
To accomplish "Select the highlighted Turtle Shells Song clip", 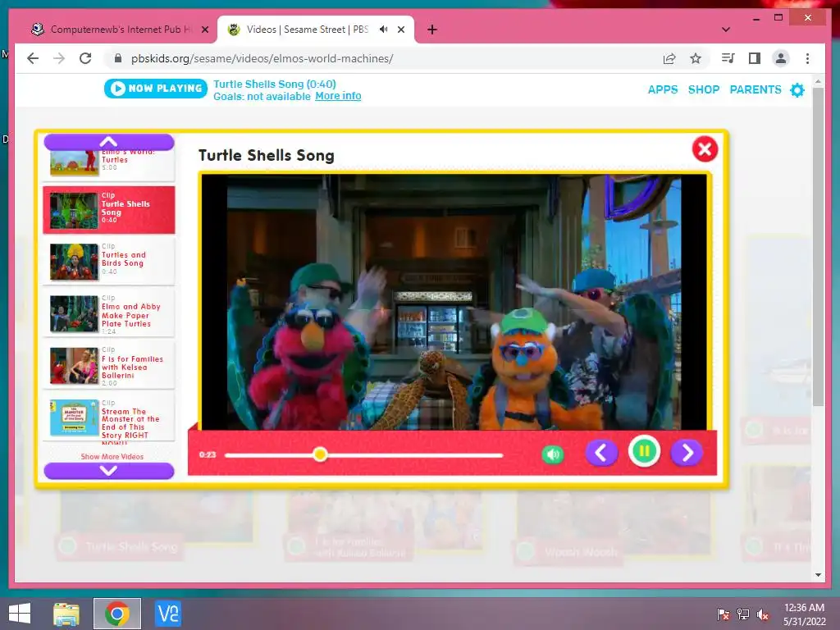I will click(109, 209).
